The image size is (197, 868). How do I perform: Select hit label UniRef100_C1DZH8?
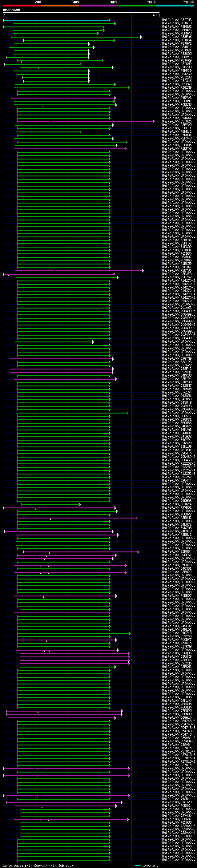pyautogui.click(x=177, y=67)
